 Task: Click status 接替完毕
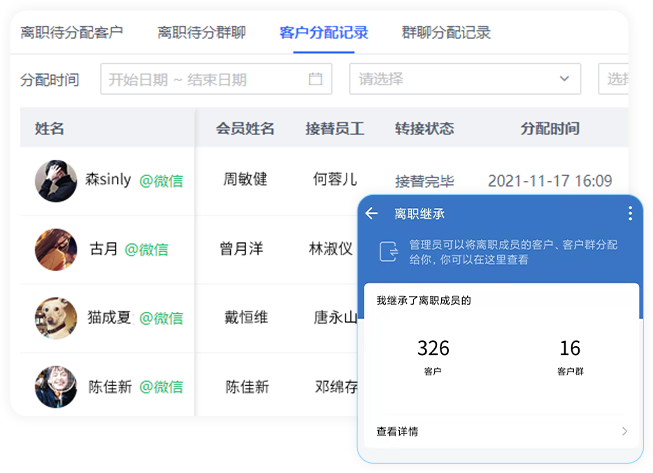(424, 181)
